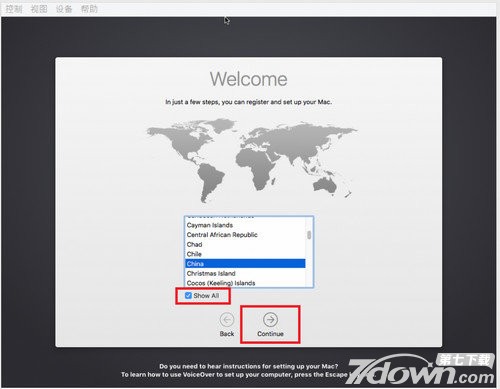Click the Back arrow icon
The width and height of the screenshot is (500, 389).
point(227,320)
